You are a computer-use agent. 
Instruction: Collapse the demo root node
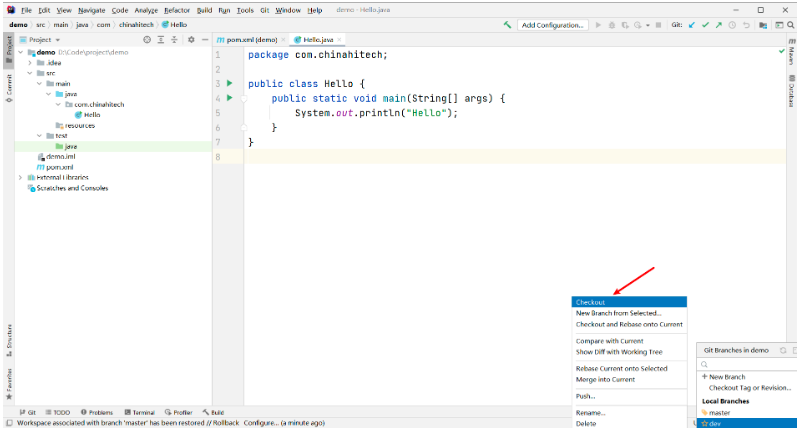20,52
